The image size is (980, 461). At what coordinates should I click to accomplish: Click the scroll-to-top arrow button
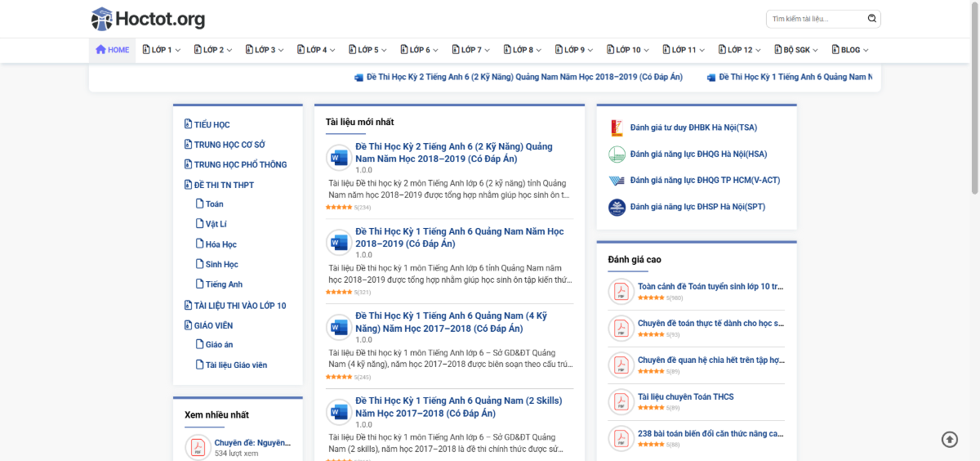[949, 440]
